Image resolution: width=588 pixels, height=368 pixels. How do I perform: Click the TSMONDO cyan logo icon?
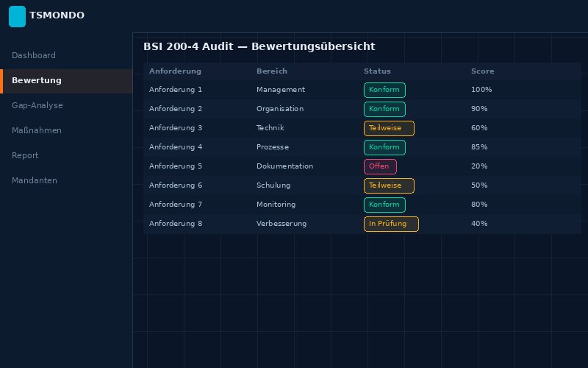pyautogui.click(x=17, y=16)
